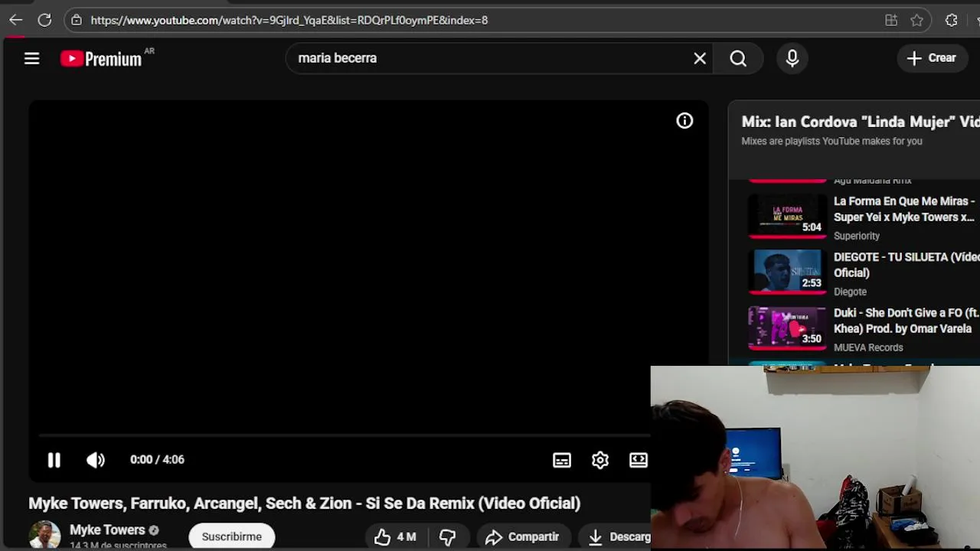The width and height of the screenshot is (980, 551).
Task: Open the Myke Towers channel name link
Action: click(x=107, y=530)
